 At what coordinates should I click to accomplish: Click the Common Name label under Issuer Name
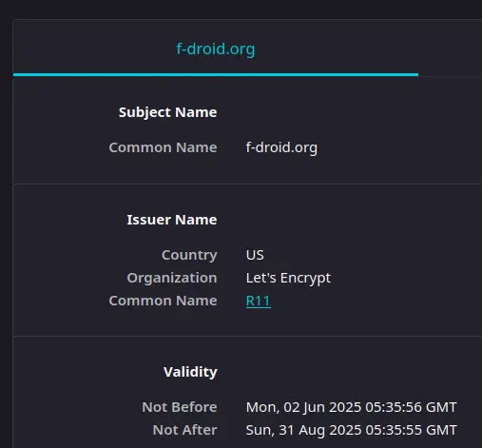point(163,301)
